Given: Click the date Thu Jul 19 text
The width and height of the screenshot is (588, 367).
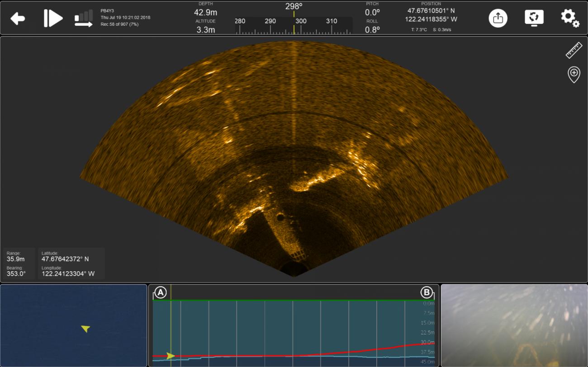Looking at the screenshot, I should click(125, 18).
